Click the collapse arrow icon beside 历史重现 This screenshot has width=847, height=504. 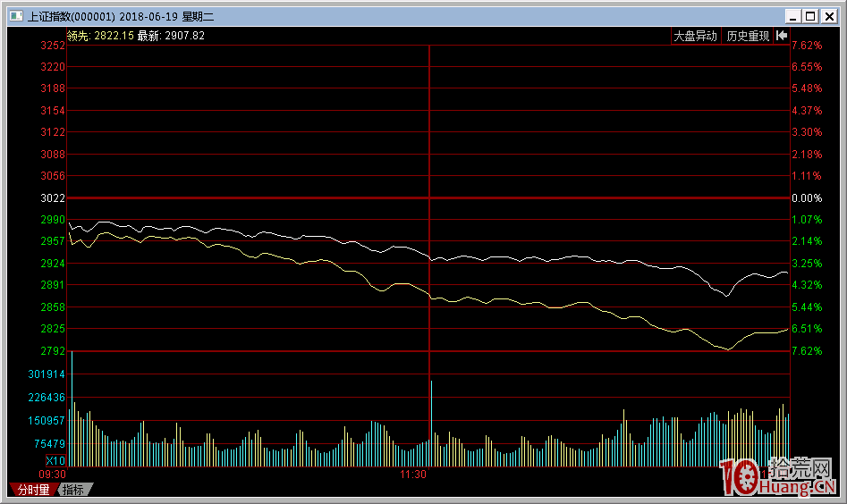coord(782,36)
